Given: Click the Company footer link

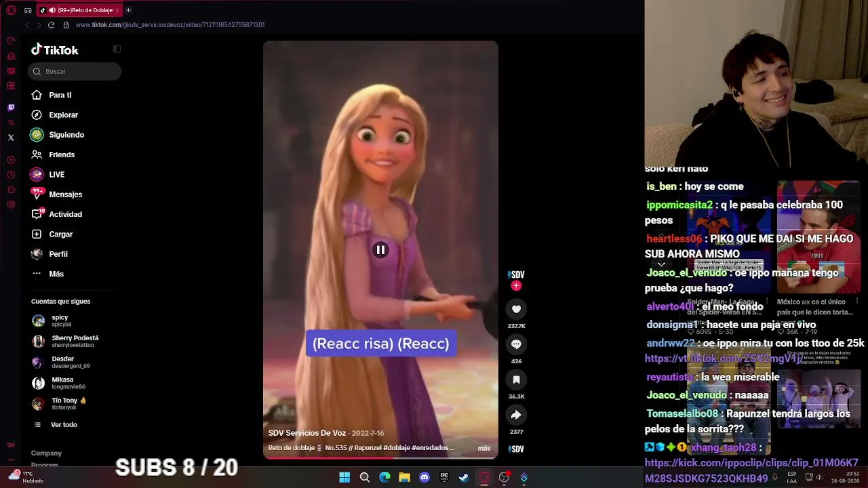Looking at the screenshot, I should 46,453.
